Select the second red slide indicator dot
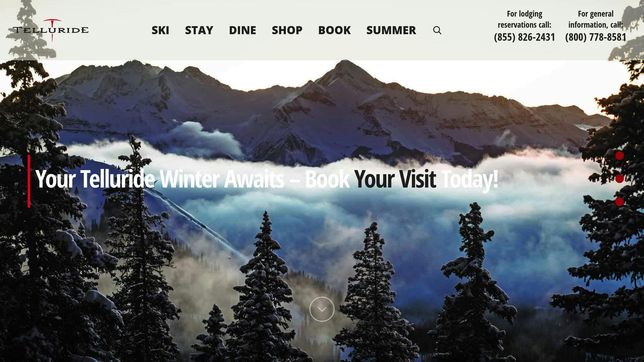This screenshot has height=362, width=644. tap(619, 179)
